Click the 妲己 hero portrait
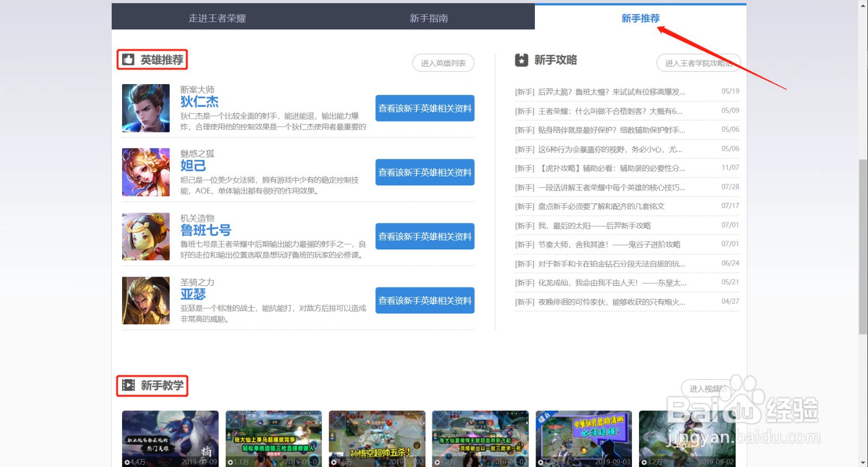The height and width of the screenshot is (467, 868). click(146, 172)
